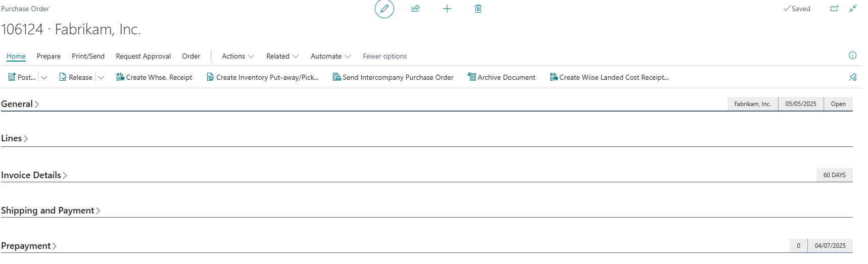The image size is (868, 264).
Task: Click the pin action bar icon
Action: pyautogui.click(x=852, y=77)
